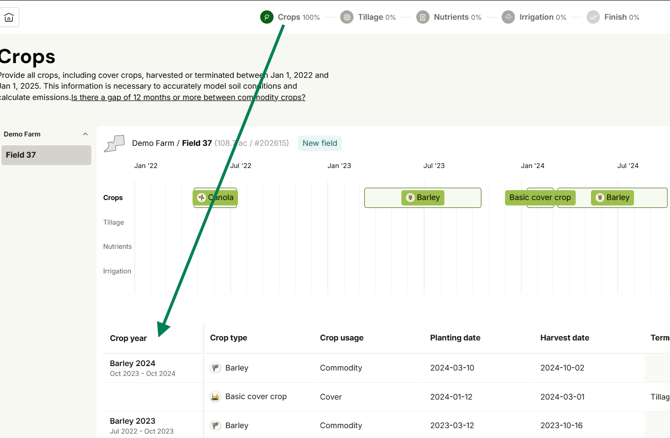Select the Basic cover crop timeline bar
The height and width of the screenshot is (438, 670).
tap(539, 198)
